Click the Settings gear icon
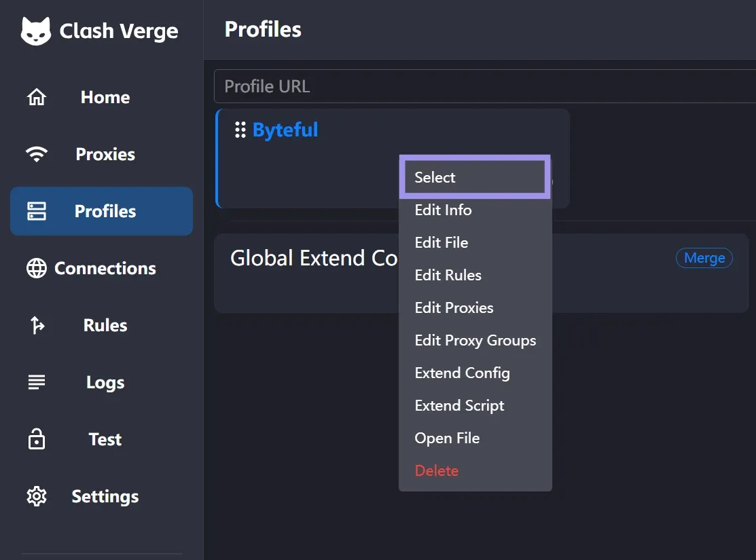 pyautogui.click(x=37, y=496)
